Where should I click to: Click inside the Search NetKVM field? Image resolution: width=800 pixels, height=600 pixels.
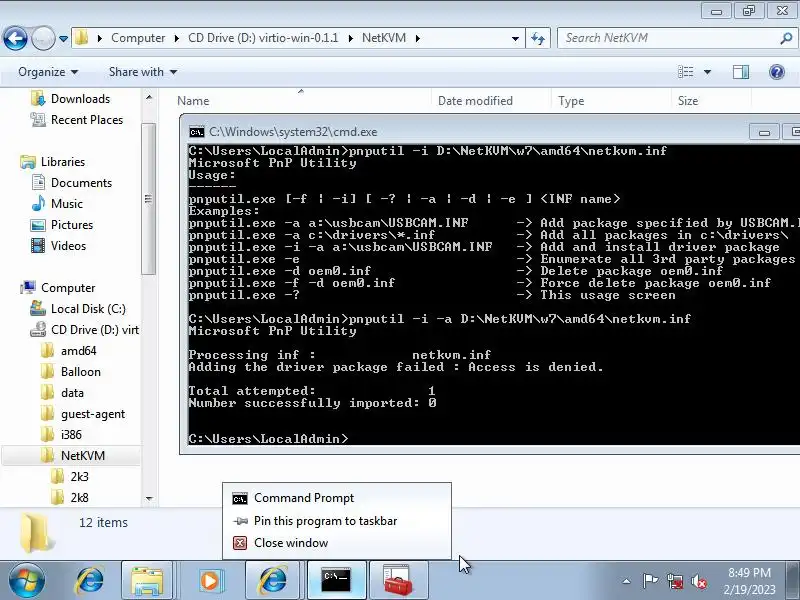[668, 38]
